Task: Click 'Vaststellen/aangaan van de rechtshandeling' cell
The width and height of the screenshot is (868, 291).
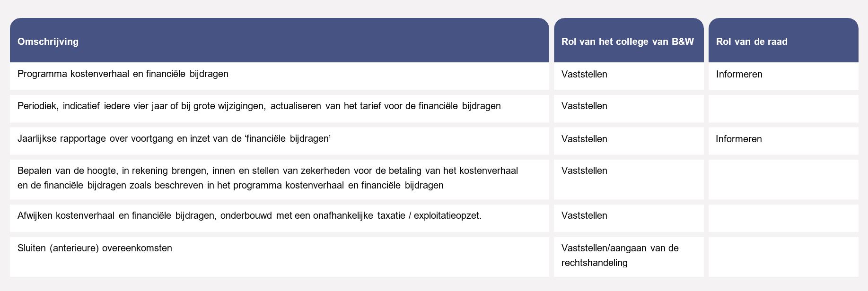Action: (x=620, y=256)
